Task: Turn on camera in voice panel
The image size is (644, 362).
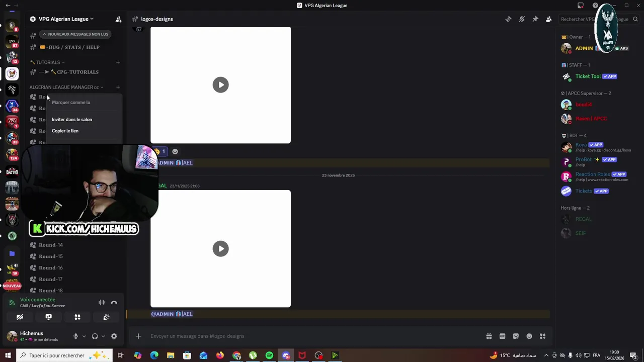Action: 20,317
